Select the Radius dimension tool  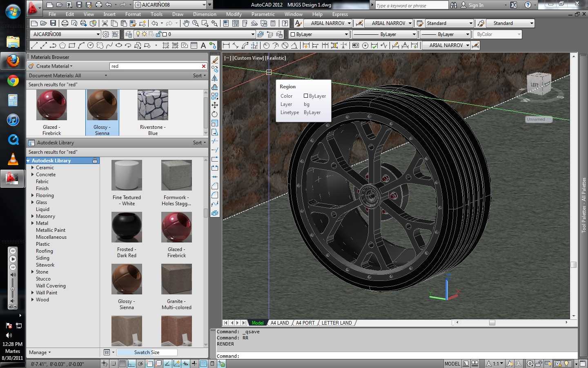(x=266, y=45)
